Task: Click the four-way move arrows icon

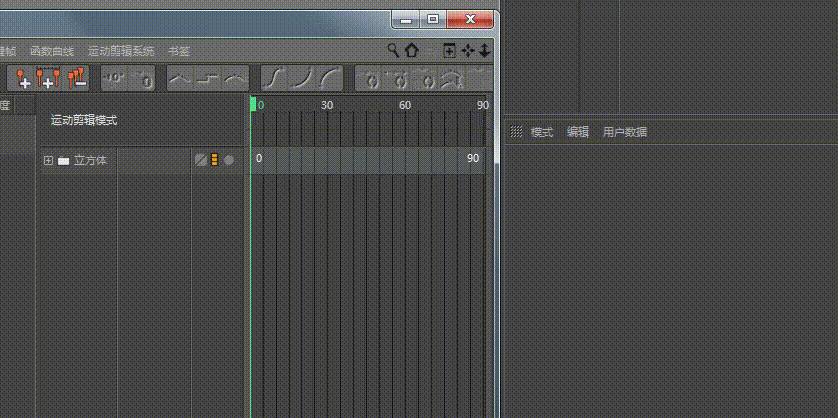Action: [x=468, y=51]
